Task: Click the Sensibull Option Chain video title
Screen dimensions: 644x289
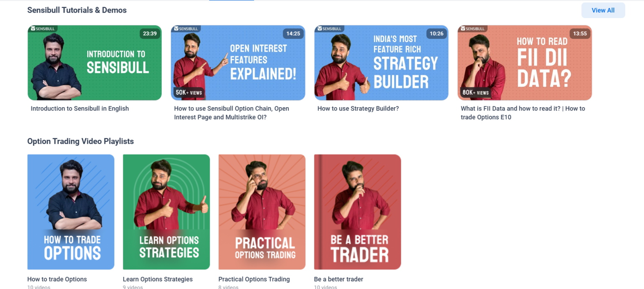Action: pos(231,113)
